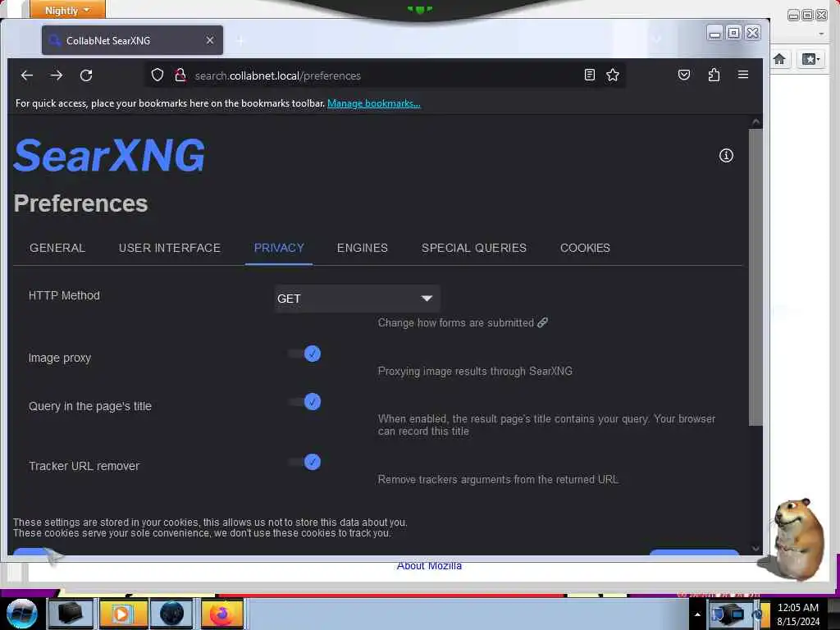Click the connection lock icon in address bar

click(x=180, y=75)
